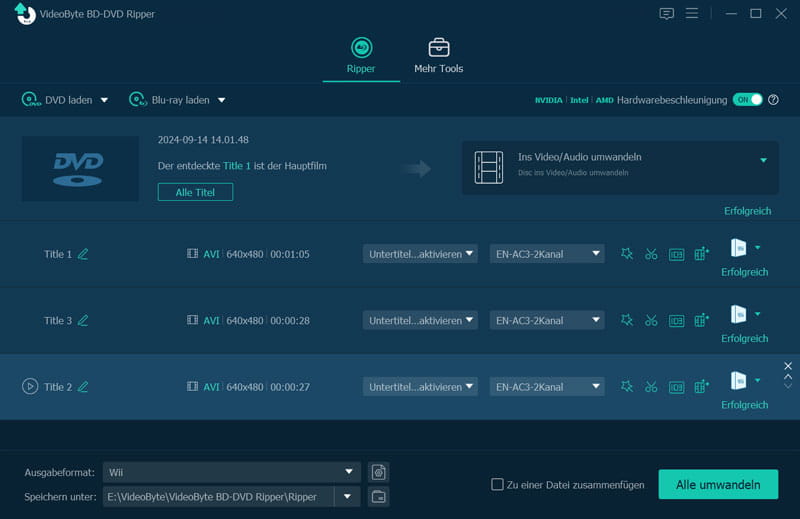Expand Blu-ray laden dropdown arrow
The width and height of the screenshot is (800, 519).
221,100
